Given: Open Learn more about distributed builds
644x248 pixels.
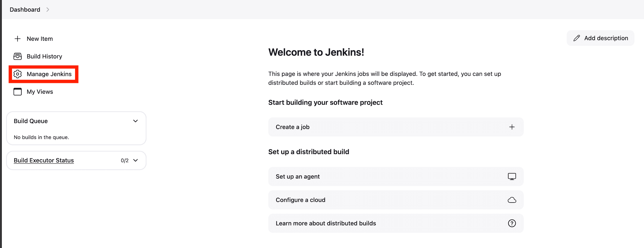Looking at the screenshot, I should [326, 223].
